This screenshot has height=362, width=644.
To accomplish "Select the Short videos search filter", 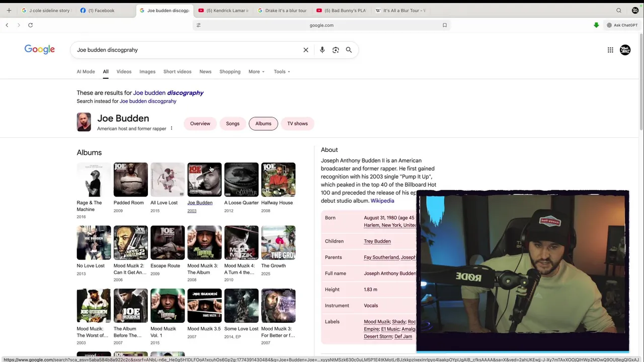I will coord(177,71).
